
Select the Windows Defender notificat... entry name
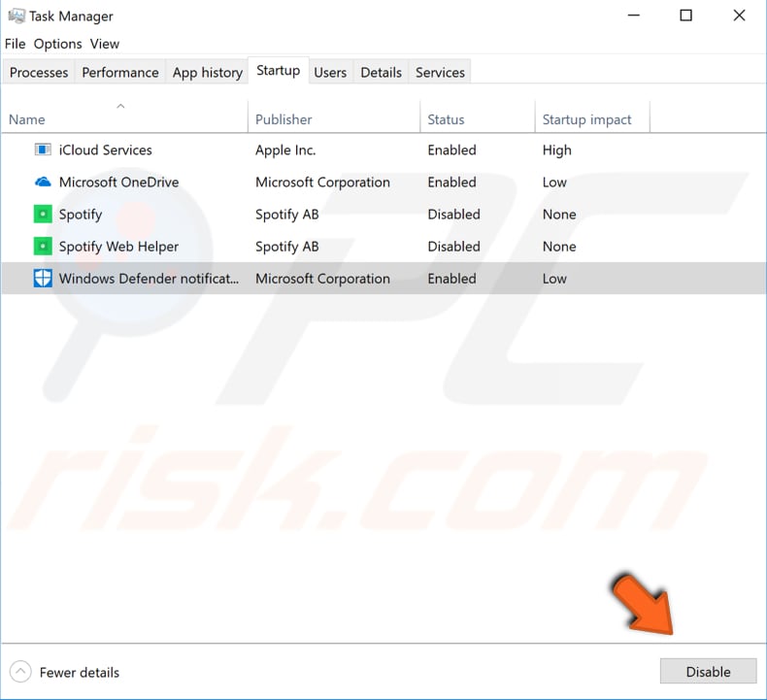(149, 279)
